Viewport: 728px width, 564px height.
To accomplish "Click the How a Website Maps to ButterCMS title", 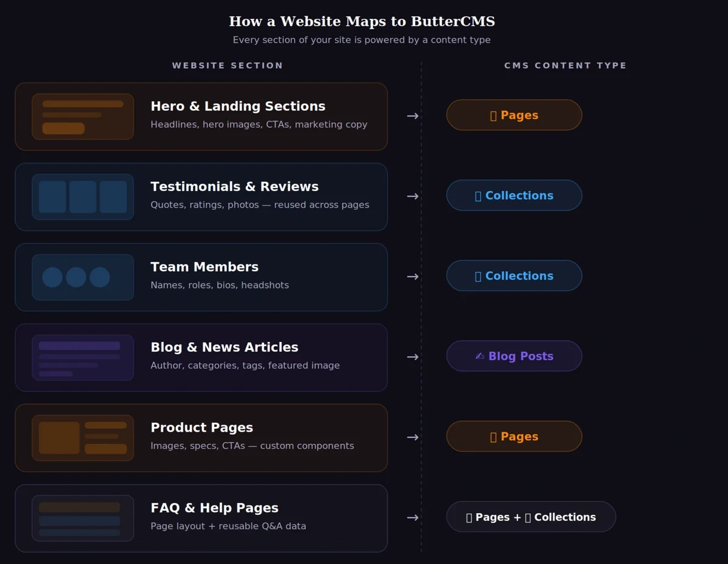I will click(362, 22).
